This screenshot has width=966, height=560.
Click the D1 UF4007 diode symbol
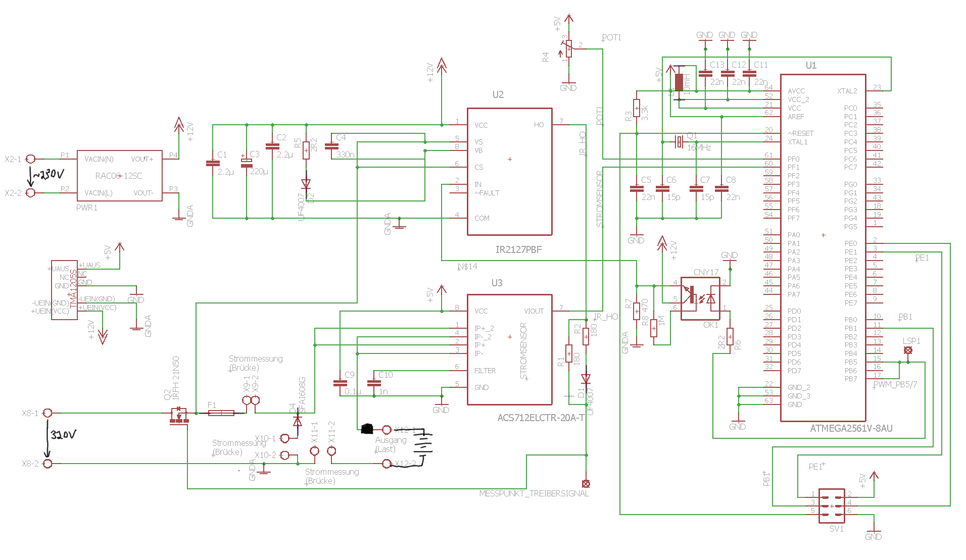[586, 378]
